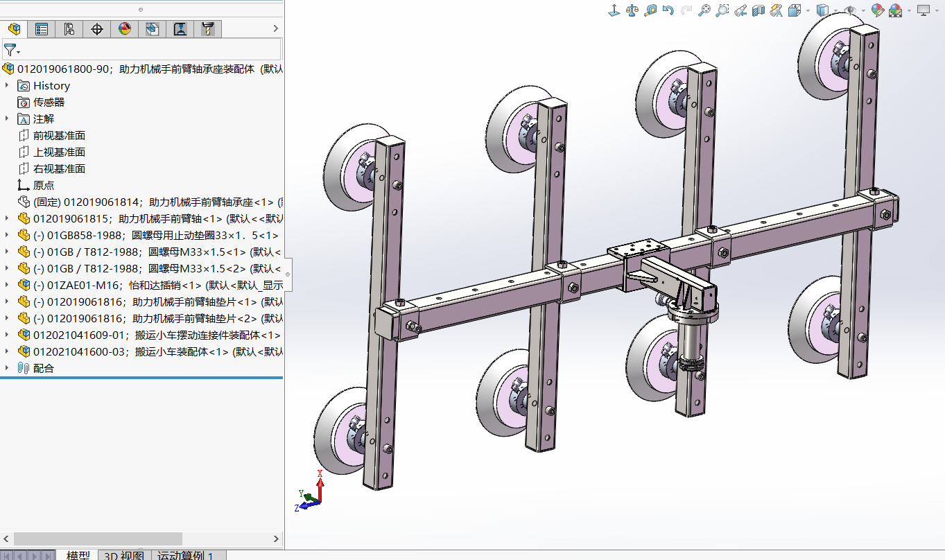The height and width of the screenshot is (560, 945).
Task: Click the feature tree horizontal scrollbar thumb
Action: [x=98, y=539]
